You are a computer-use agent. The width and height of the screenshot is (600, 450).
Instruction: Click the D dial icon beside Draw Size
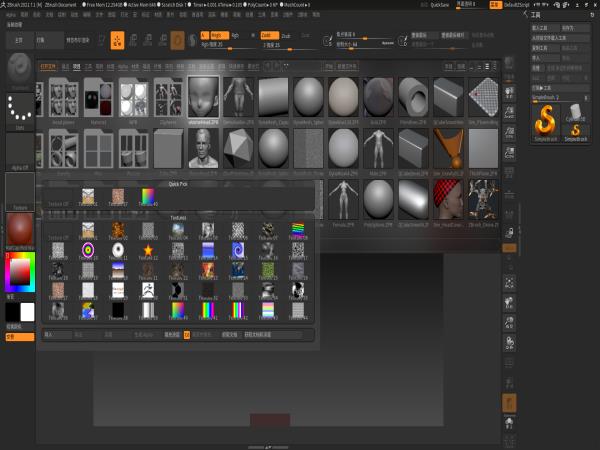(403, 40)
